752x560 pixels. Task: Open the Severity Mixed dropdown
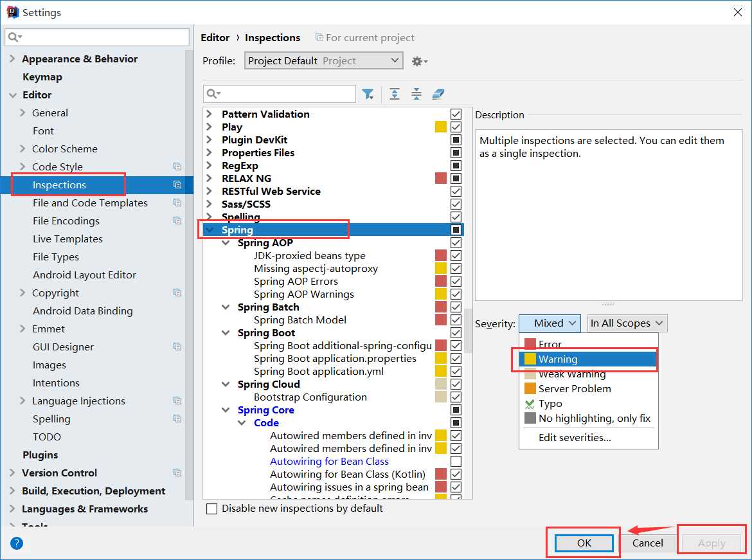coord(550,323)
